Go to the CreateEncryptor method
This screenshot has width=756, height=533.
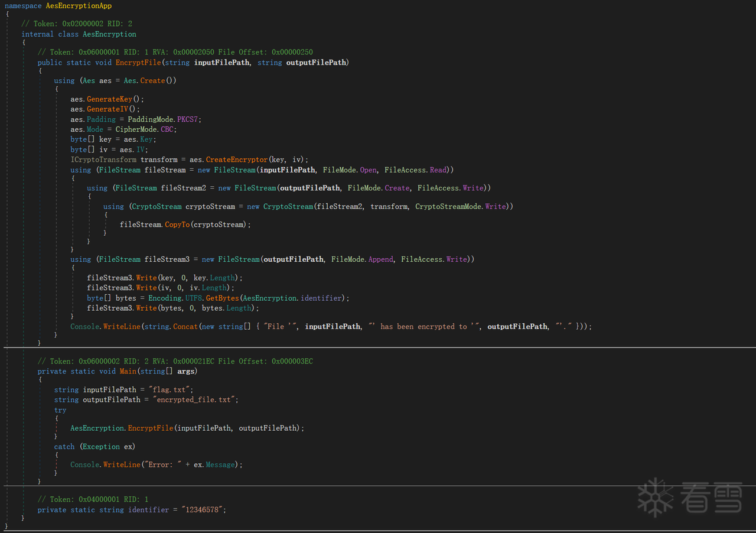coord(237,160)
